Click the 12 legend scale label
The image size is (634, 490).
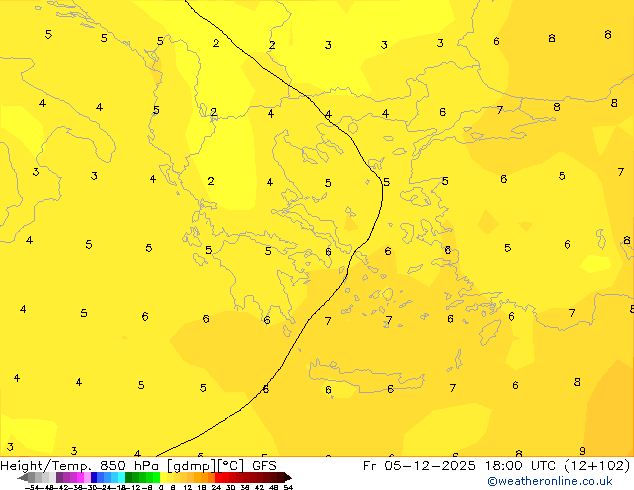pyautogui.click(x=188, y=488)
